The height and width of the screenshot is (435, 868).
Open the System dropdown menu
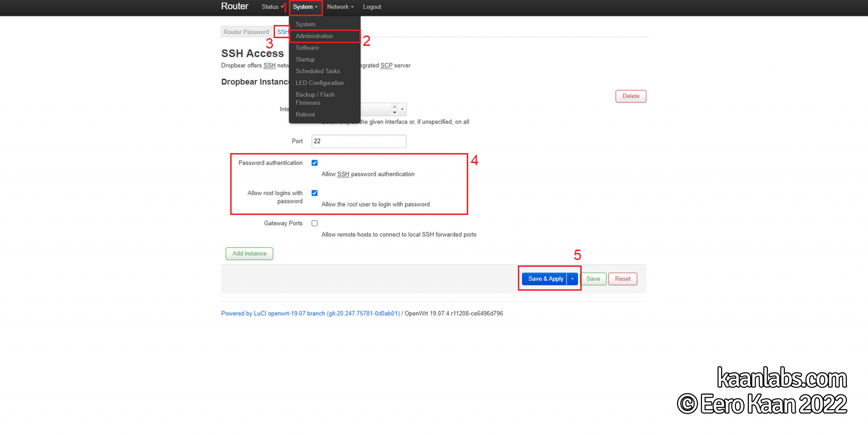coord(303,7)
